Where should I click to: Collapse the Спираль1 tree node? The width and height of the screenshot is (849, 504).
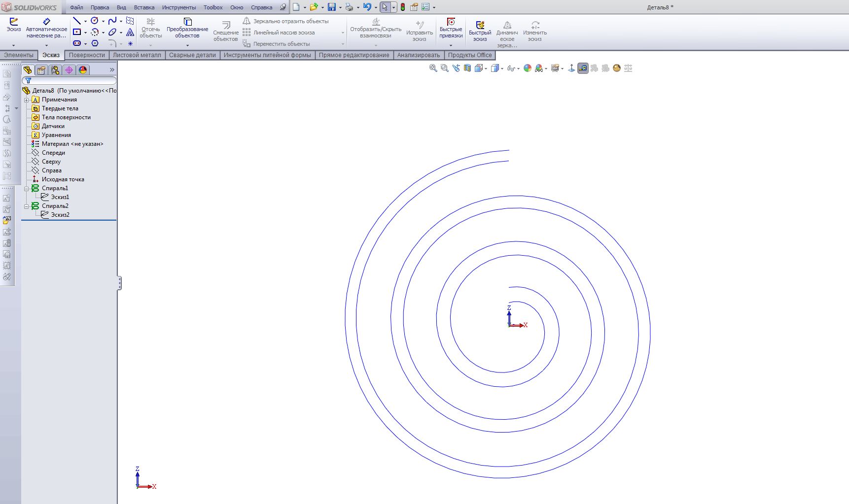tap(27, 188)
